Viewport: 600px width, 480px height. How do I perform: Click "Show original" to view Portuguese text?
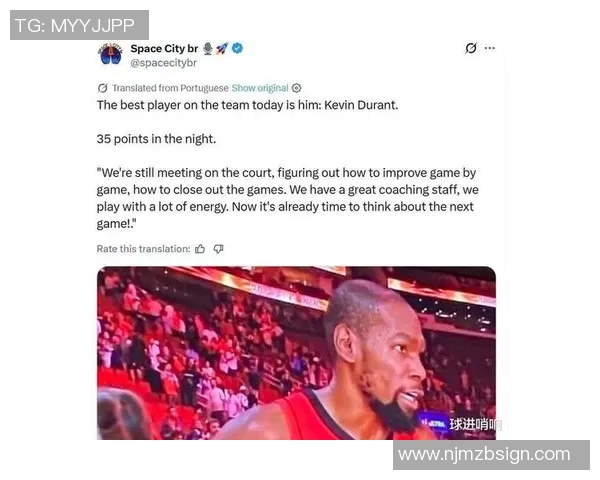pyautogui.click(x=260, y=88)
